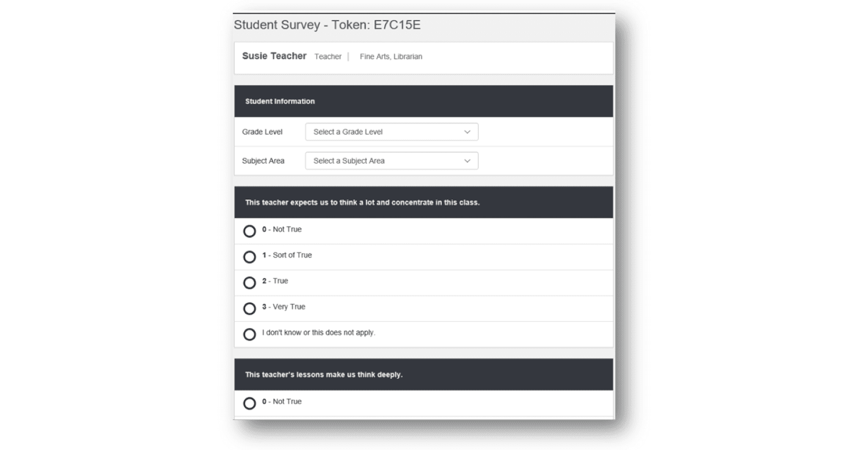Screen dimensions: 868x450
Task: Click the Subject Area chevron arrow
Action: [x=467, y=161]
